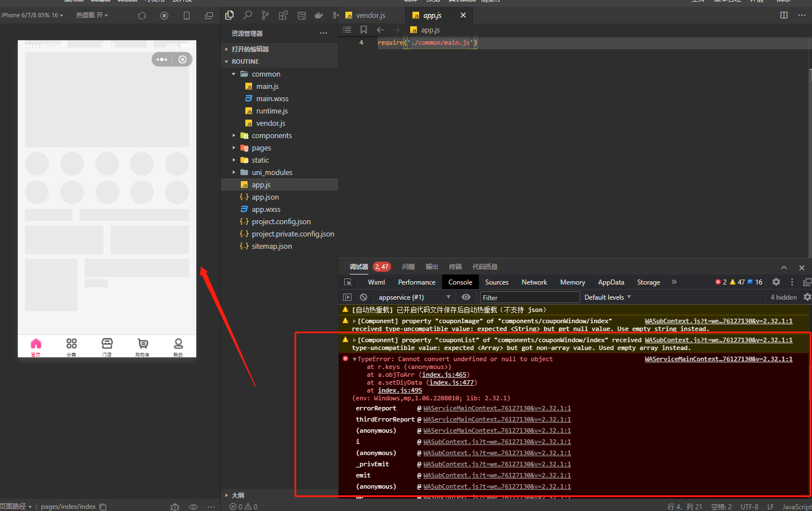Screen dimensions: 812x511
Task: Switch to the AppData devtools tab
Action: pos(611,282)
